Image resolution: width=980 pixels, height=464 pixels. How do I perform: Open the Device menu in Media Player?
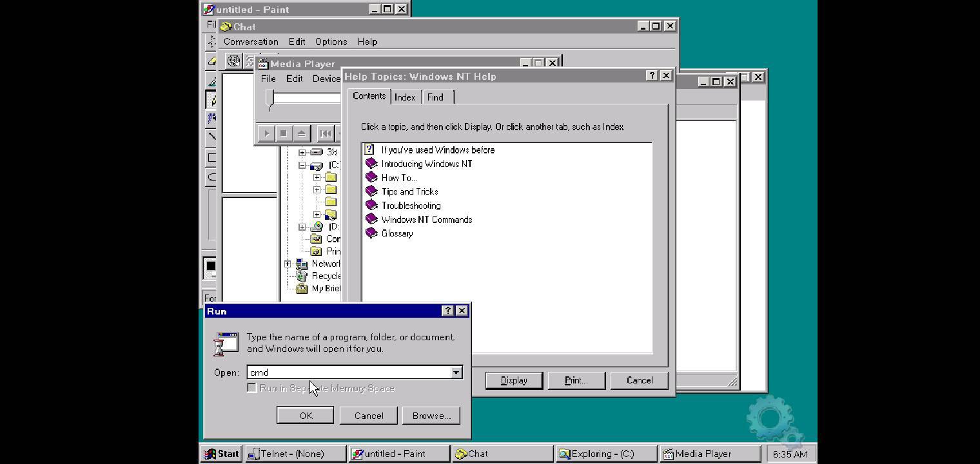(x=326, y=79)
